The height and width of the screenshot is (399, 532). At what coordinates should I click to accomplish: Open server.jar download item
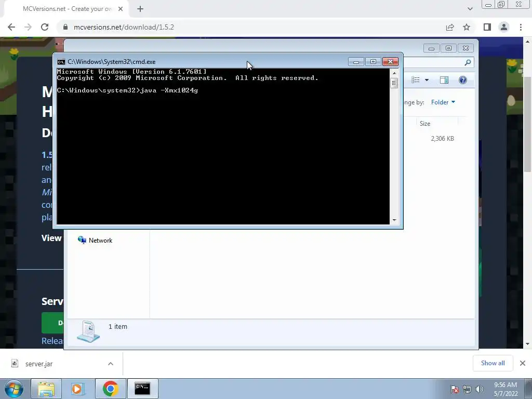[x=39, y=364]
